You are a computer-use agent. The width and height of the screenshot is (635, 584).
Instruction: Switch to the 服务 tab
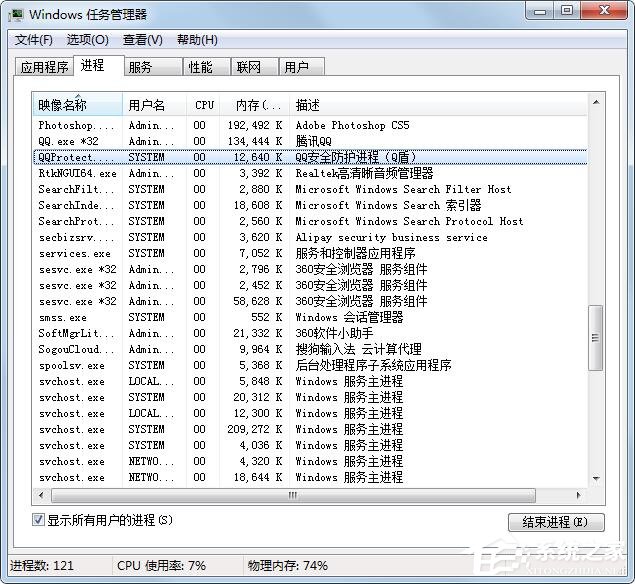[x=140, y=67]
